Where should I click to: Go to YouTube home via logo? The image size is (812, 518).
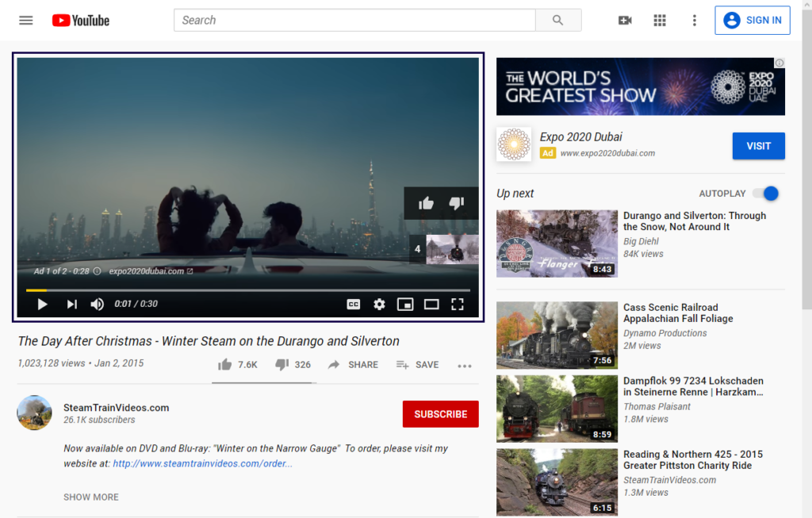pyautogui.click(x=81, y=20)
